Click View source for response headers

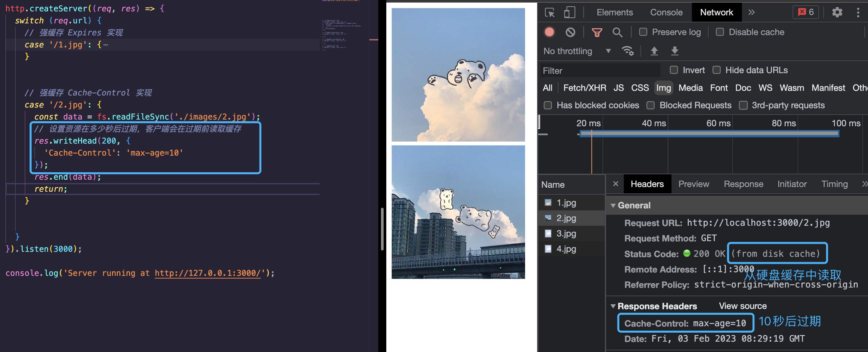(x=743, y=306)
